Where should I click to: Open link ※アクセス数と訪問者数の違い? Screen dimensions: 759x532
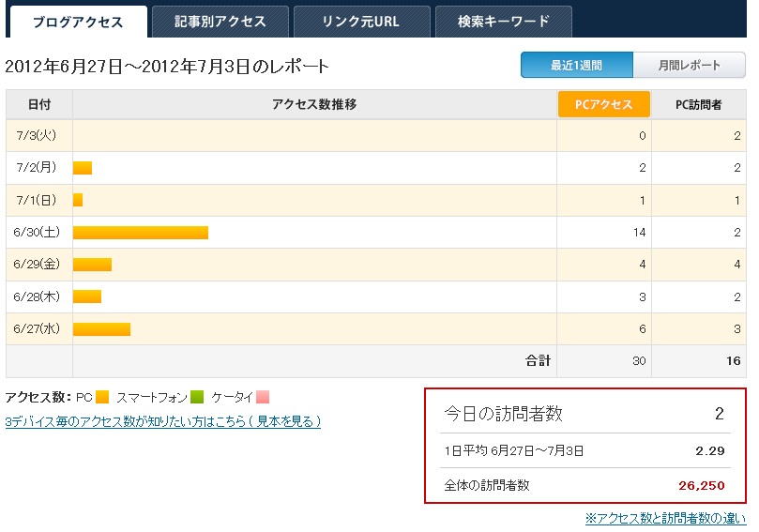[x=665, y=518]
